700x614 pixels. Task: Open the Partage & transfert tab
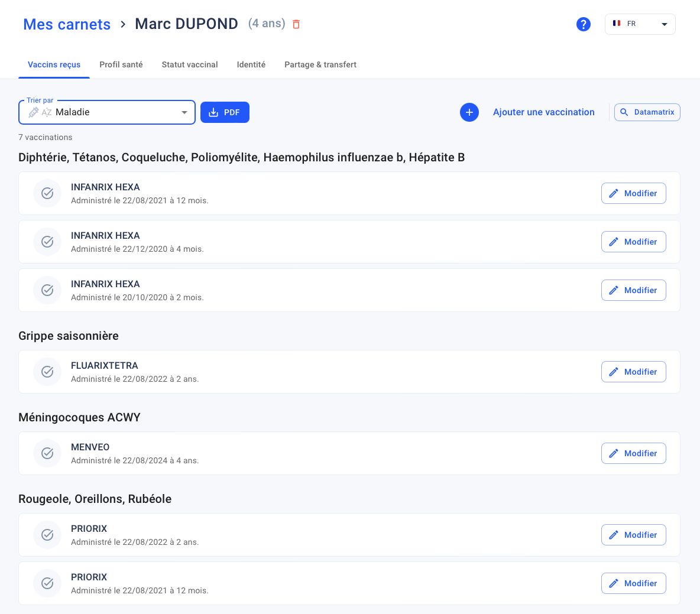[320, 64]
